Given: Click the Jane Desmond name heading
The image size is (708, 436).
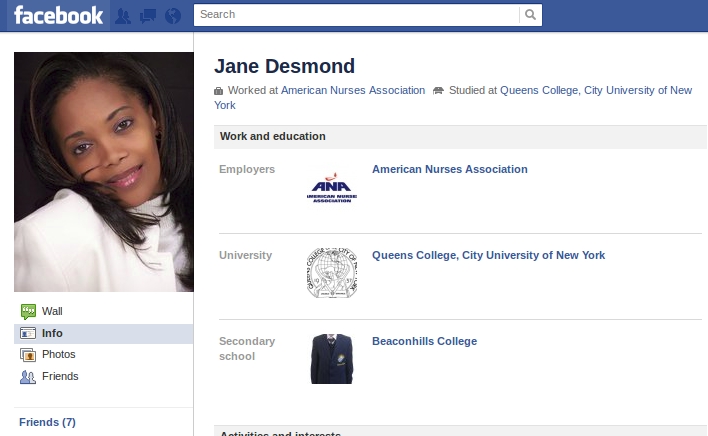Looking at the screenshot, I should tap(284, 66).
